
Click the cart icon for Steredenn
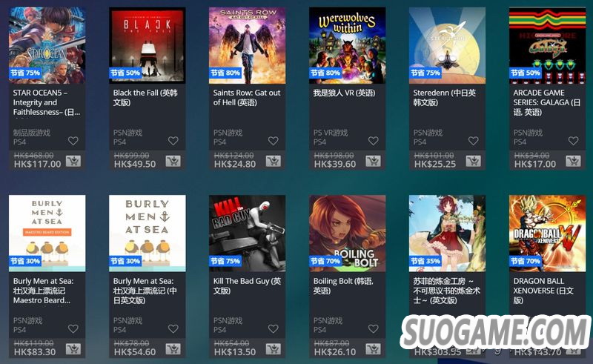coord(474,161)
